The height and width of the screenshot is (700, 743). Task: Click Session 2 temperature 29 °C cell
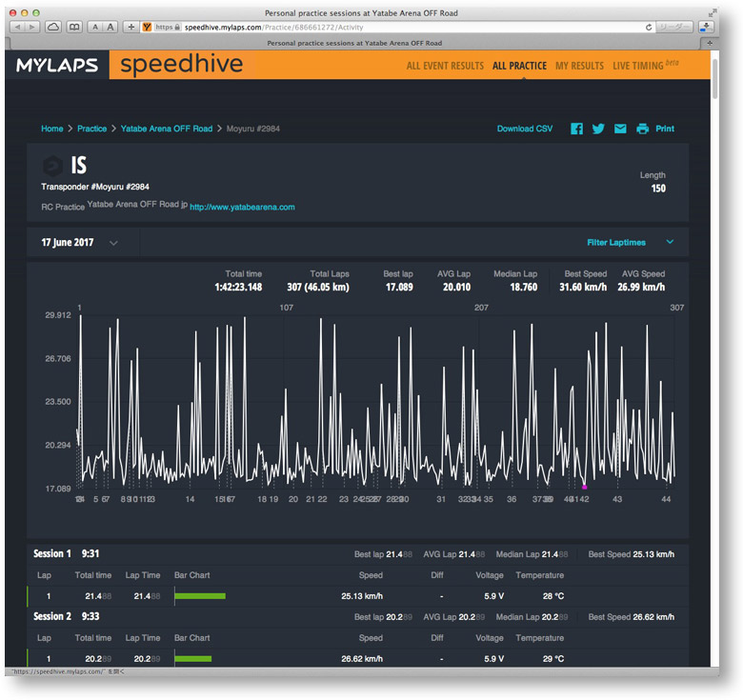pyautogui.click(x=553, y=659)
